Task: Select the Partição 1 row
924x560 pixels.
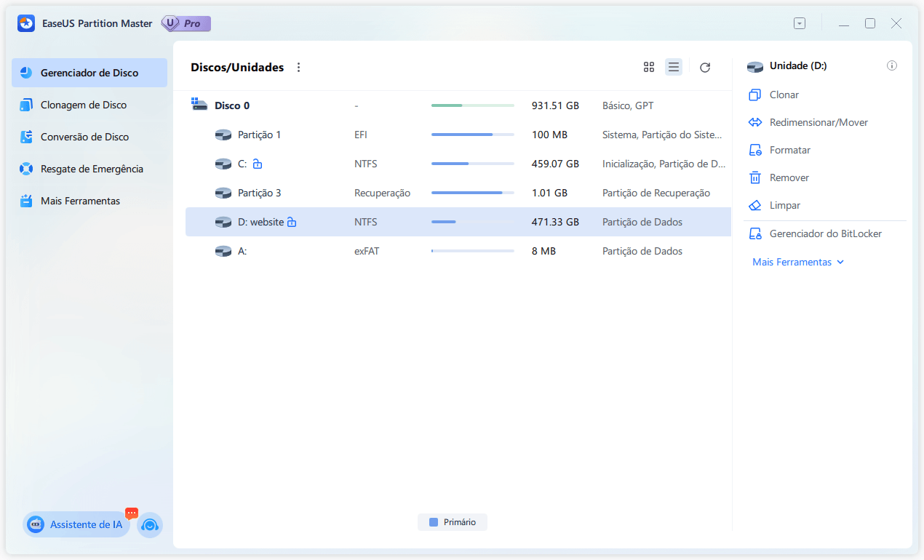Action: (458, 135)
